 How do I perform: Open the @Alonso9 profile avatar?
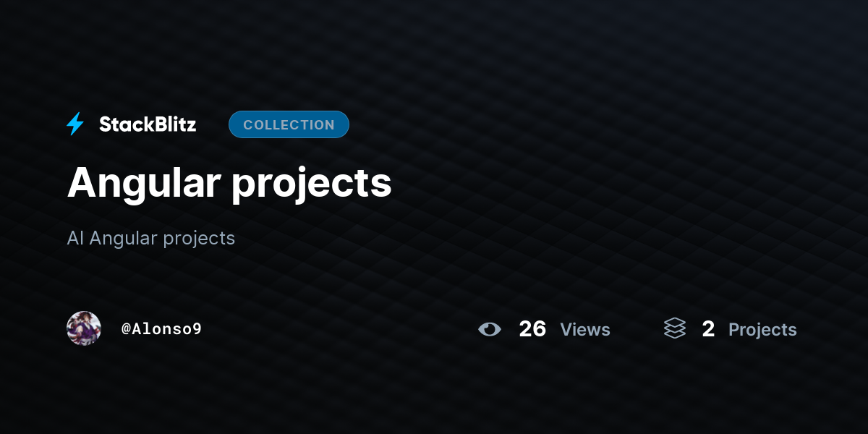pos(84,328)
